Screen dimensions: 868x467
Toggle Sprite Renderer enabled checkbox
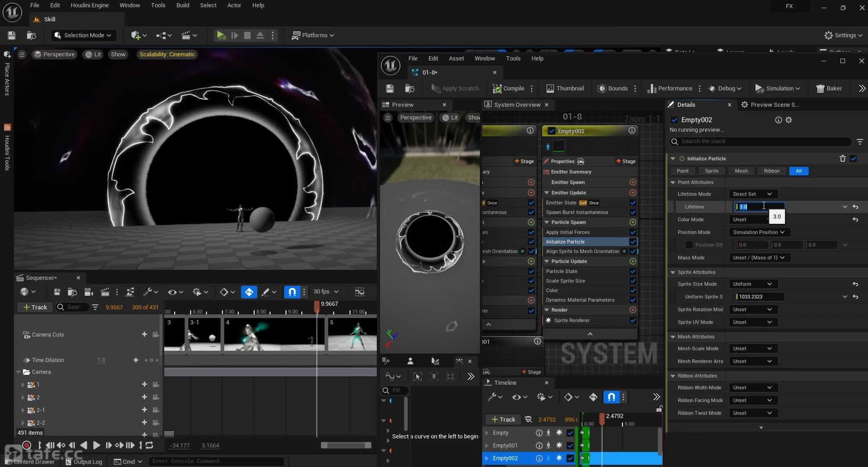tap(633, 320)
